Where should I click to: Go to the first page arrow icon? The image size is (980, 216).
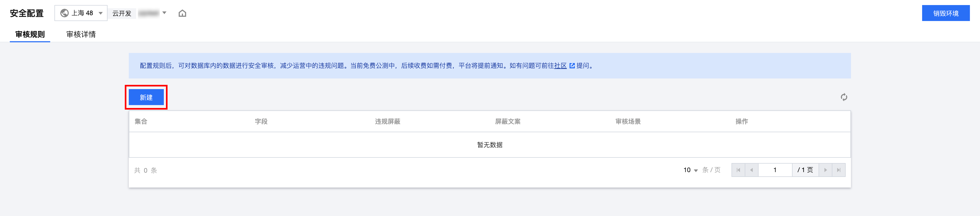[738, 170]
